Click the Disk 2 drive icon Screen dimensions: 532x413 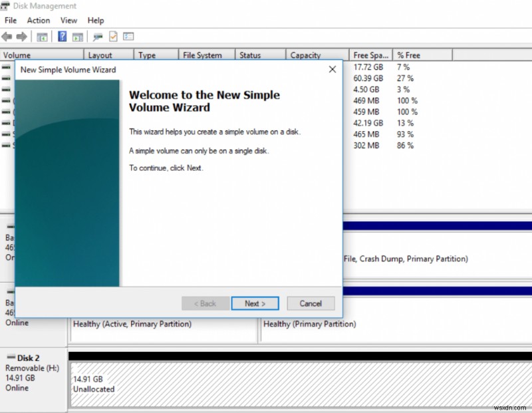(11, 357)
